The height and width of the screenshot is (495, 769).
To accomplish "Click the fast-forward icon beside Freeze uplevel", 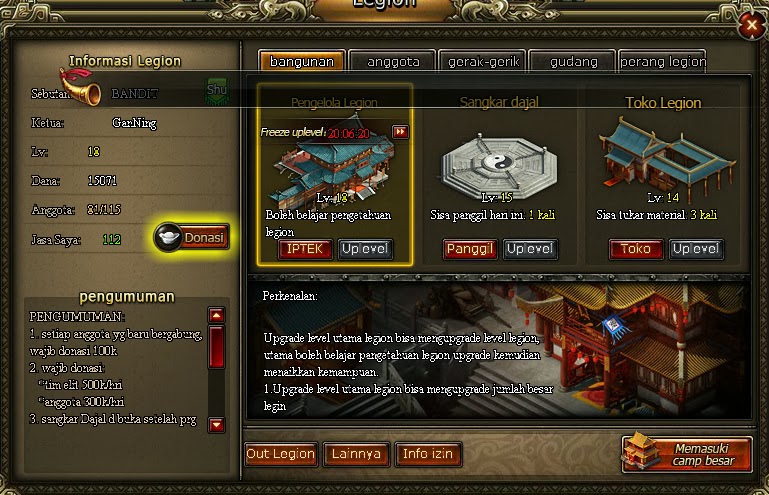I will click(400, 132).
